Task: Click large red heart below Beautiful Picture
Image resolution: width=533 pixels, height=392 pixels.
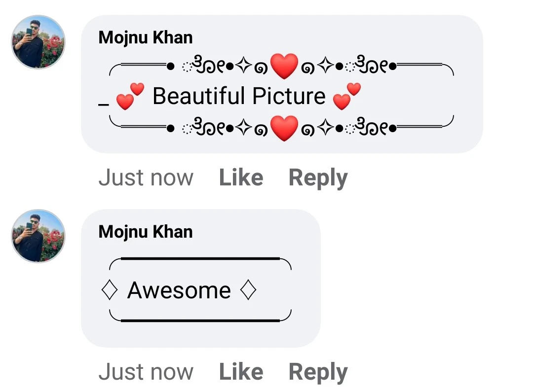Action: coord(284,128)
